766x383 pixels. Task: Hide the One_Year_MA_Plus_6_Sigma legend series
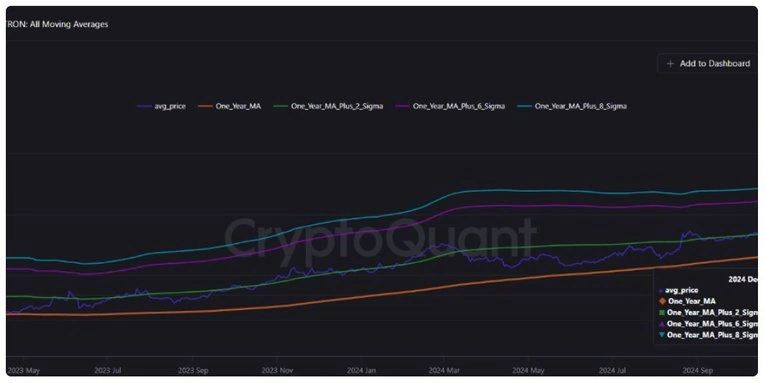pos(450,106)
